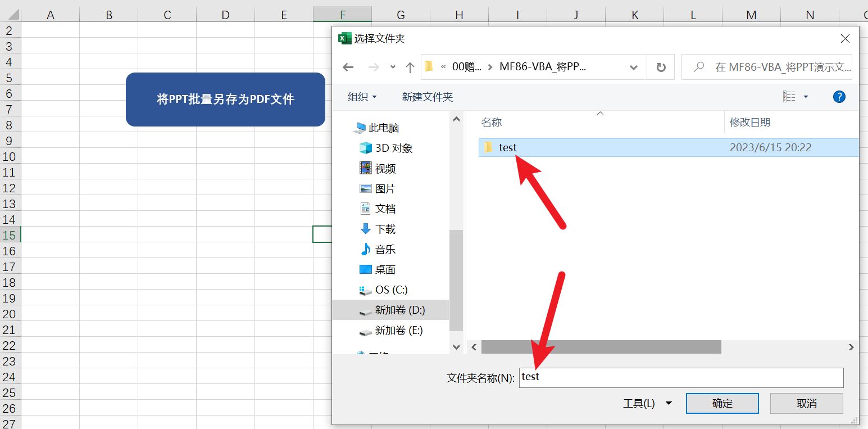Screen dimensions: 868x429
Task: Select 文档 in navigation pane
Action: [378, 209]
